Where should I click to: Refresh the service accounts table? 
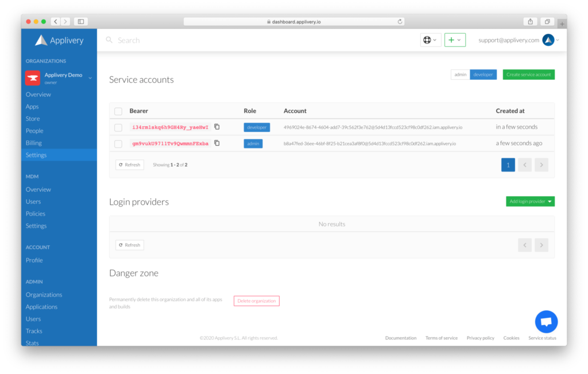(130, 165)
